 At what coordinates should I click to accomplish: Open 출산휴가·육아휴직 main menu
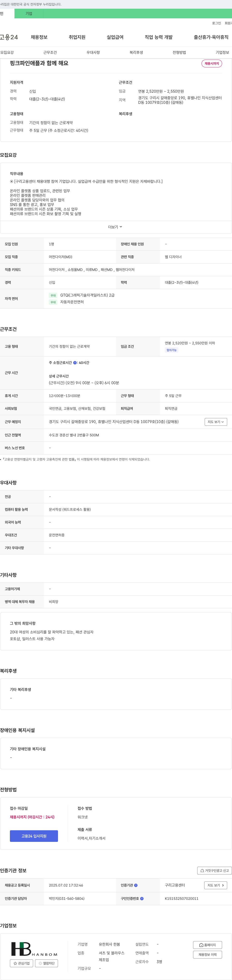[211, 37]
